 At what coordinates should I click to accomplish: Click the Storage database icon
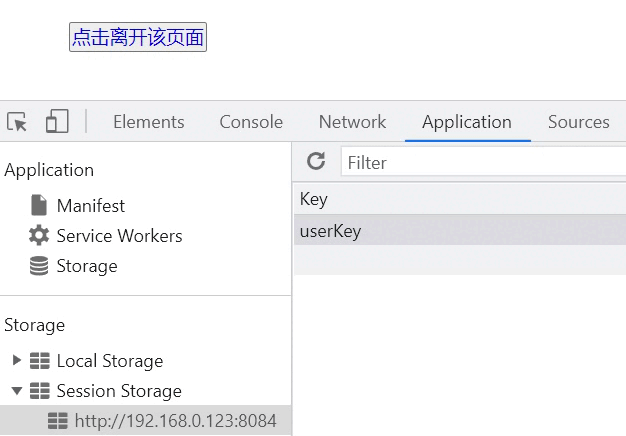39,266
